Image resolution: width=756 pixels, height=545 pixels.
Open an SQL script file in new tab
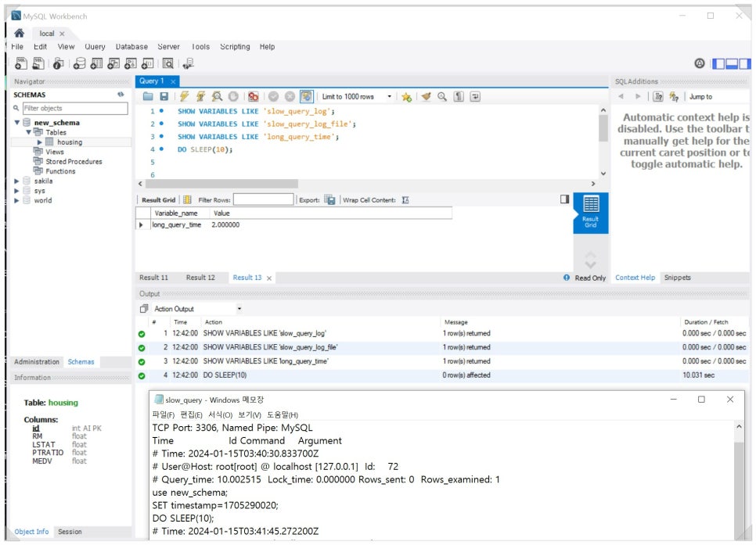pyautogui.click(x=38, y=63)
